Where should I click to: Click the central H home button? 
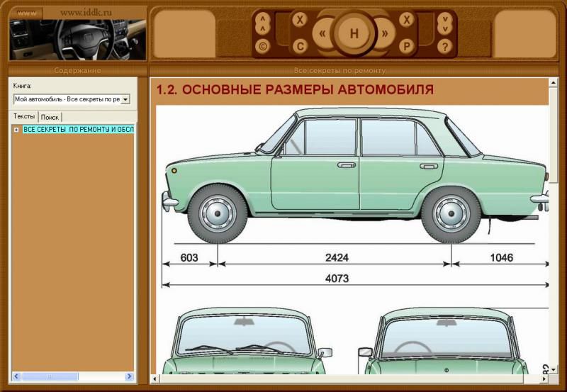[354, 33]
